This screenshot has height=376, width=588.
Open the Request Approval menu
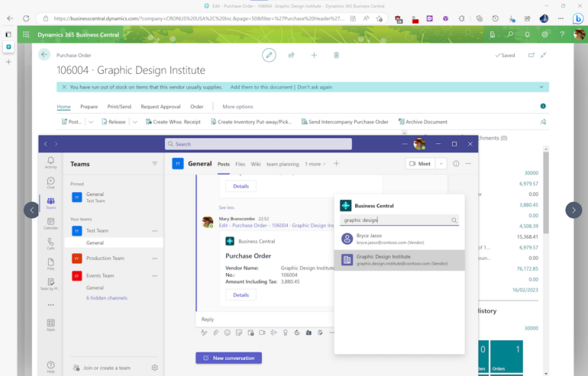coord(160,107)
